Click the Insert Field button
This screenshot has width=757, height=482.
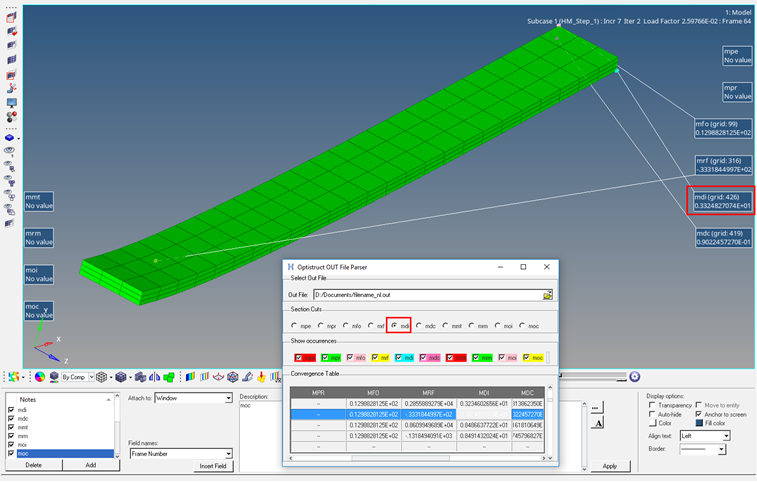212,467
